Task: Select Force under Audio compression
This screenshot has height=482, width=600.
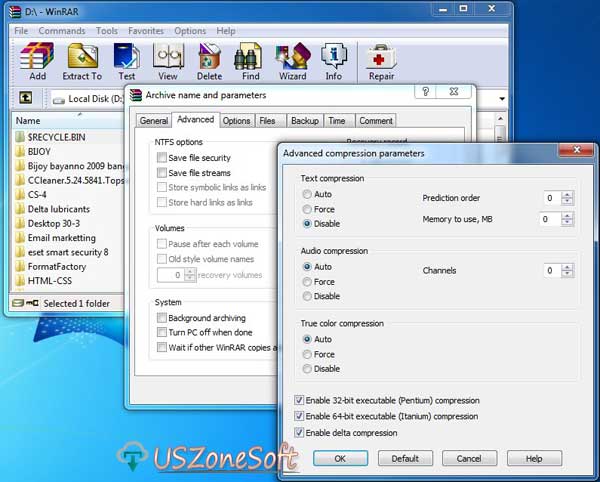Action: pyautogui.click(x=307, y=282)
